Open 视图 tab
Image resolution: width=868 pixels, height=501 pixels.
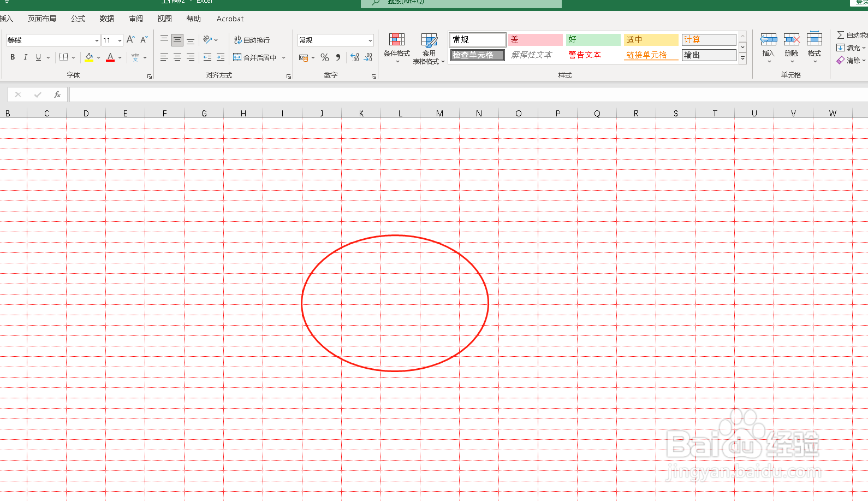tap(165, 19)
